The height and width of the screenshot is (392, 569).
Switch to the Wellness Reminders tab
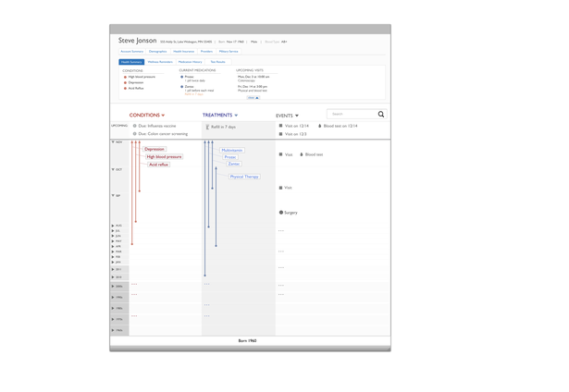coord(160,62)
